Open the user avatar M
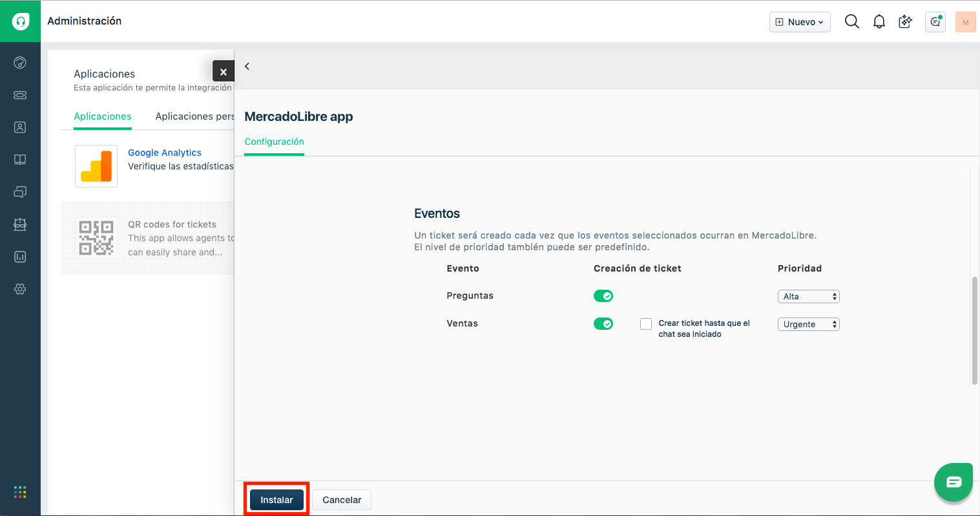 point(966,22)
